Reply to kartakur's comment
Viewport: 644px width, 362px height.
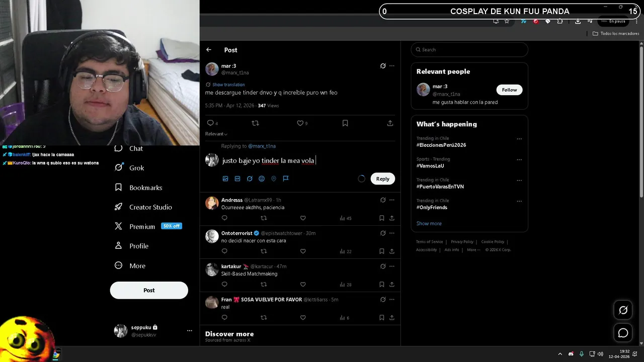[x=224, y=285]
